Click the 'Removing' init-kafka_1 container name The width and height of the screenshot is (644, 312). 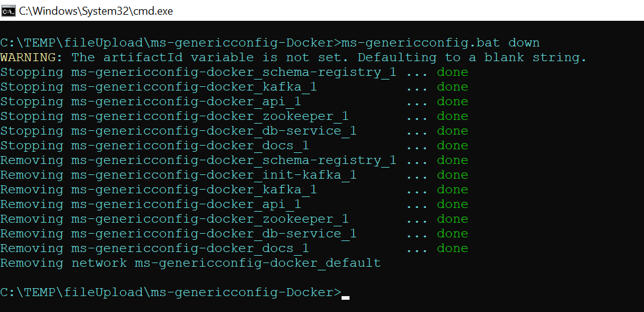coord(214,175)
